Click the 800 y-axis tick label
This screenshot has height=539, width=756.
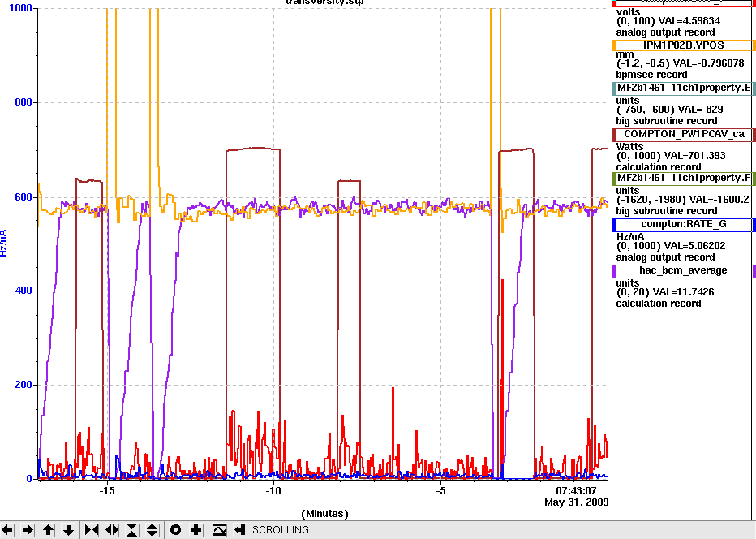(24, 102)
